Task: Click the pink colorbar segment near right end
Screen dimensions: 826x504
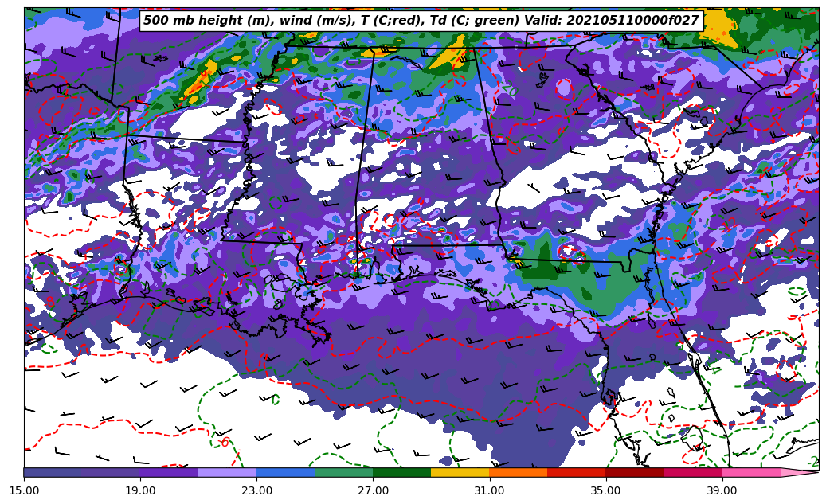Action: (x=750, y=472)
